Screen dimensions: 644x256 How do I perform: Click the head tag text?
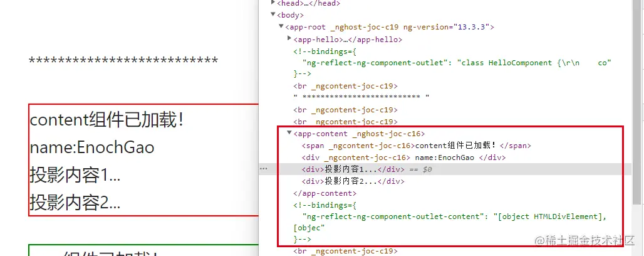309,3
